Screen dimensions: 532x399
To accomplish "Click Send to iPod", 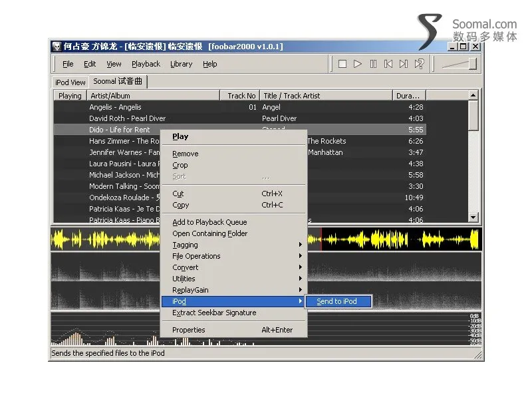I will [338, 301].
